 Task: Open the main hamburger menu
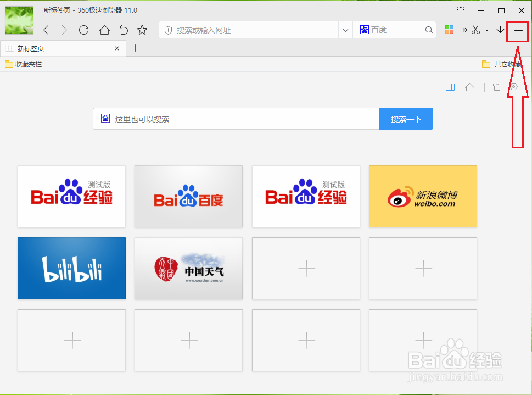click(x=517, y=31)
